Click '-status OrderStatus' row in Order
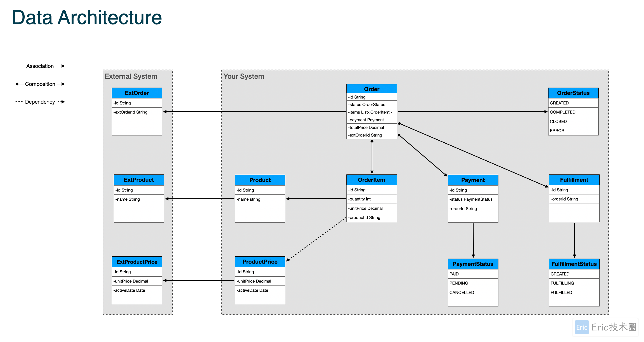Viewport: 644px width, 342px height. 372,105
